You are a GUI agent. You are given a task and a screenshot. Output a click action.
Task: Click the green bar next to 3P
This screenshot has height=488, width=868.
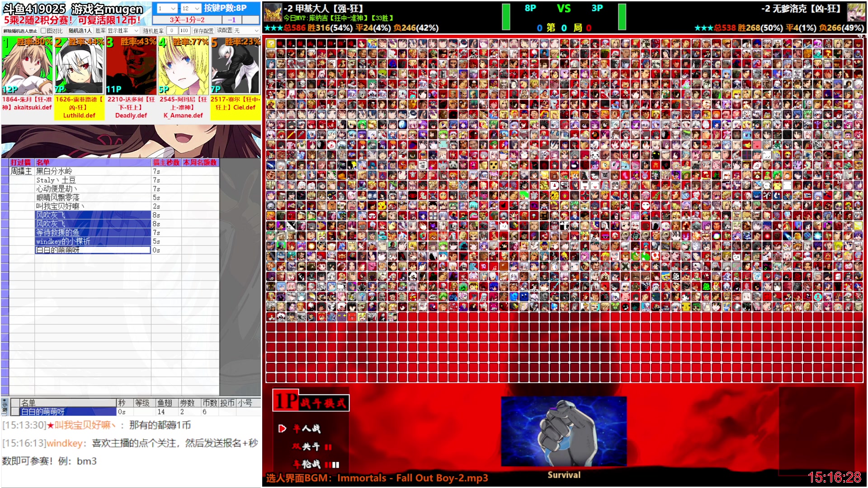click(622, 17)
